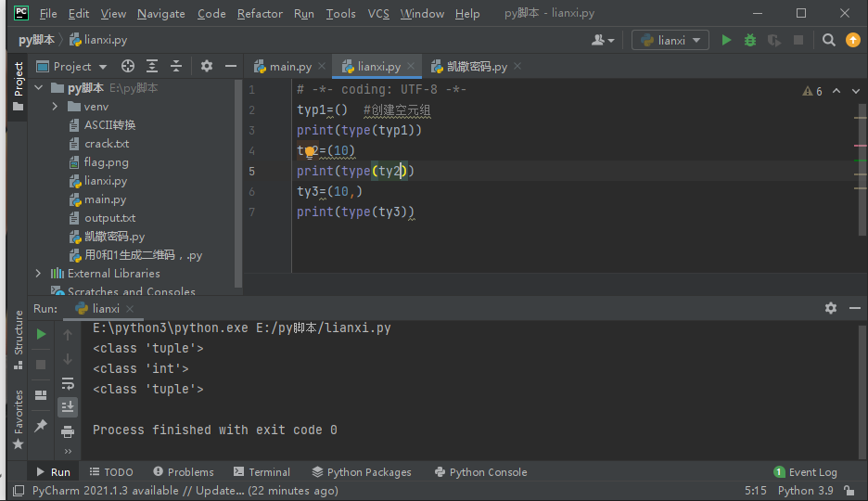The width and height of the screenshot is (868, 501).
Task: Click the warnings count indicator
Action: tap(812, 91)
